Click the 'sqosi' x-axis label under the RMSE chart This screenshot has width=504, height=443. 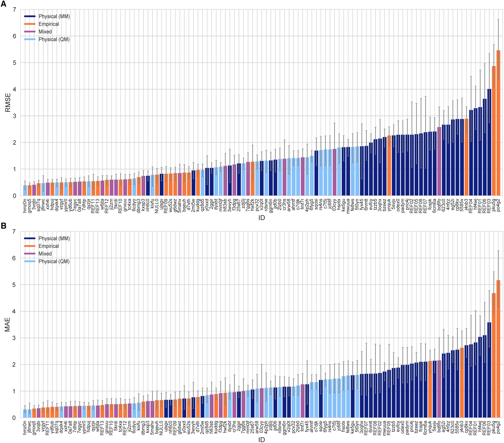click(316, 204)
